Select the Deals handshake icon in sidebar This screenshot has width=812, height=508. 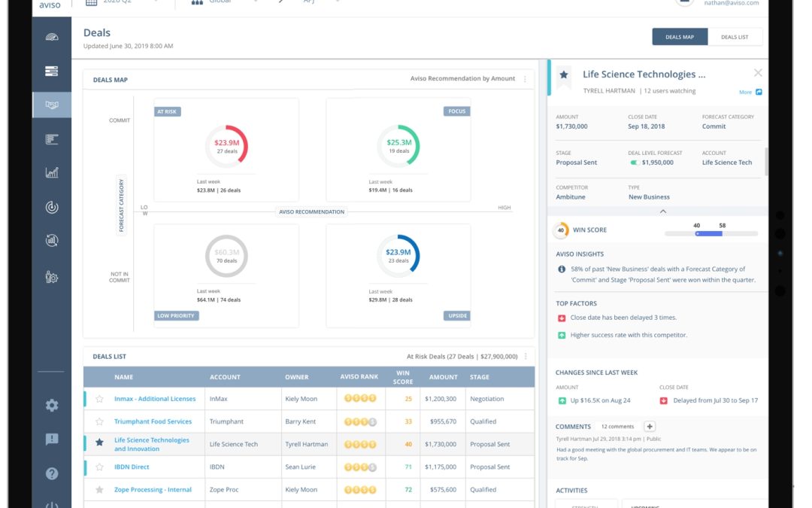pos(52,105)
